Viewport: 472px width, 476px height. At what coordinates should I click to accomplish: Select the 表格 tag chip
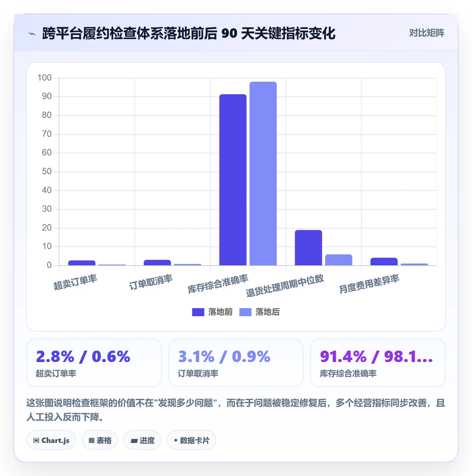click(100, 440)
